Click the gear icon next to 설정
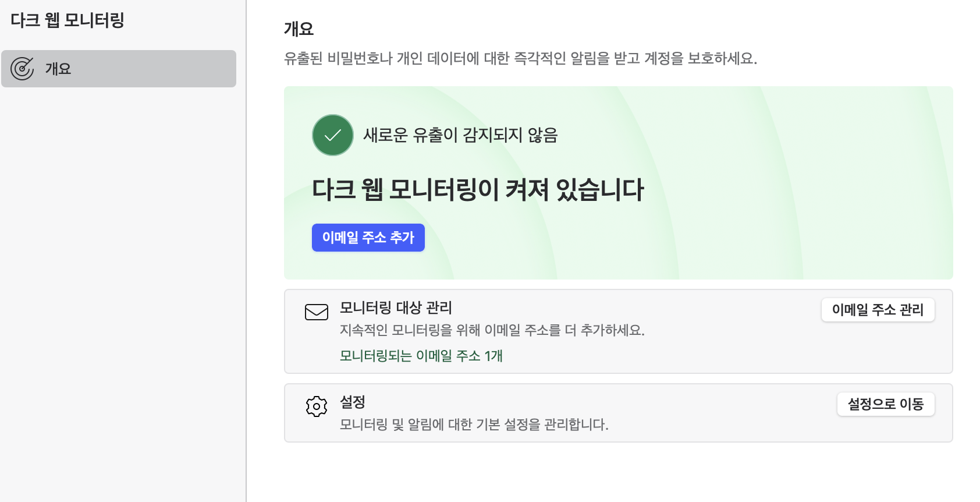The width and height of the screenshot is (980, 502). point(317,406)
